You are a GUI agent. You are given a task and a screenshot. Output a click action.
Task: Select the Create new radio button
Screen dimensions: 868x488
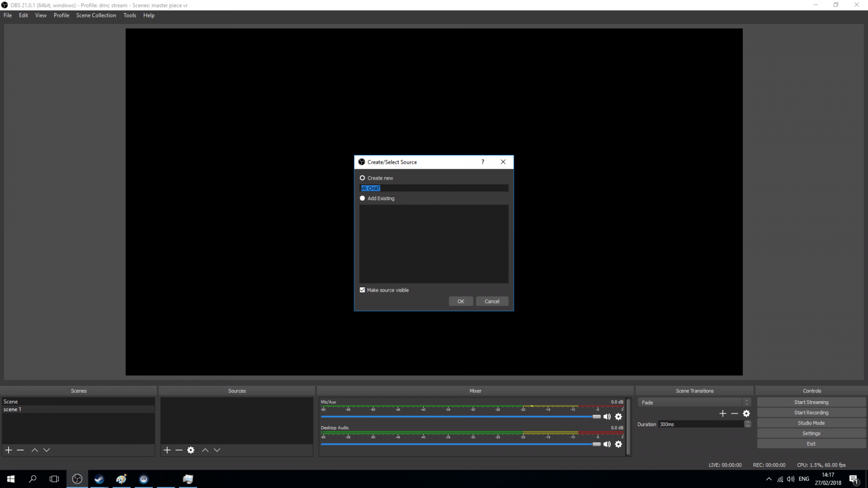click(x=362, y=178)
